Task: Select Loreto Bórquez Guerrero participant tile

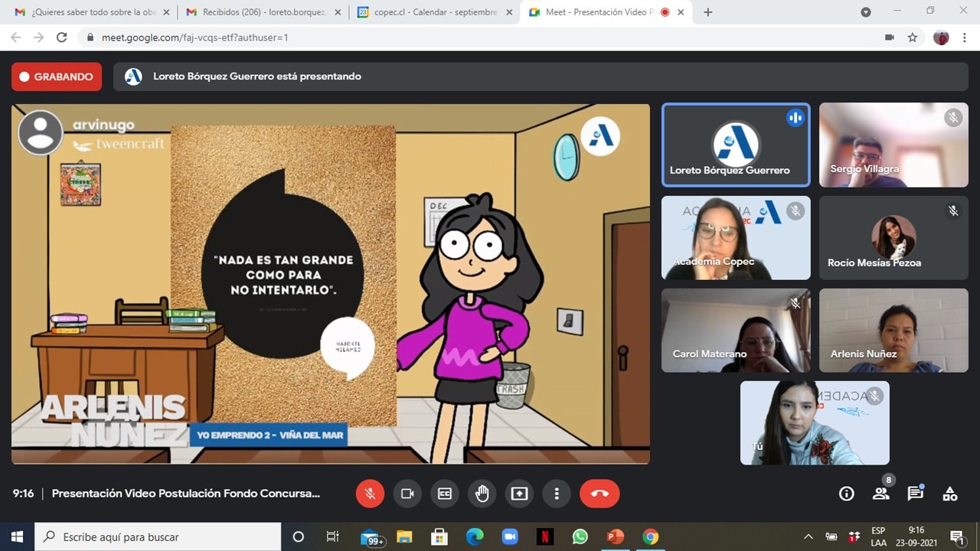Action: click(736, 145)
